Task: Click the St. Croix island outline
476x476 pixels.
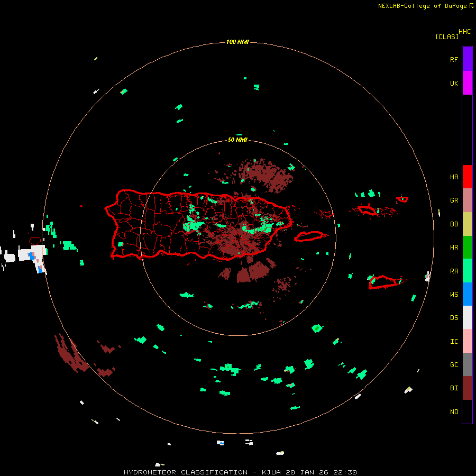Action: [383, 282]
